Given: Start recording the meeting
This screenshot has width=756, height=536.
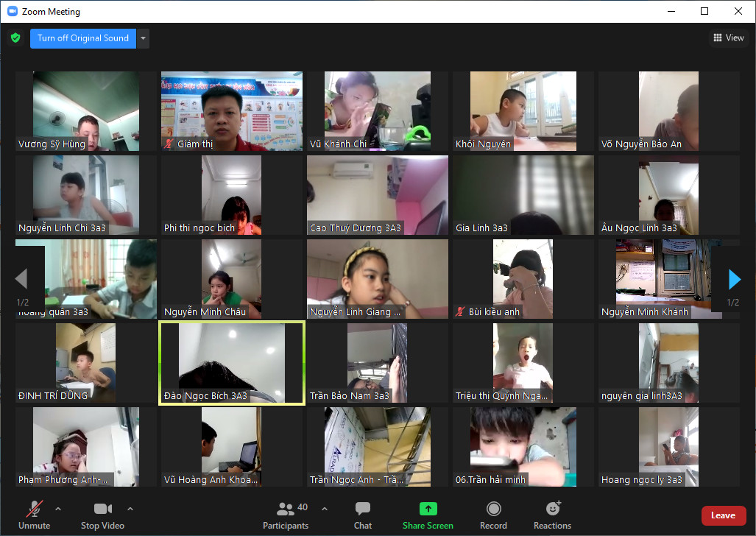Looking at the screenshot, I should 493,515.
